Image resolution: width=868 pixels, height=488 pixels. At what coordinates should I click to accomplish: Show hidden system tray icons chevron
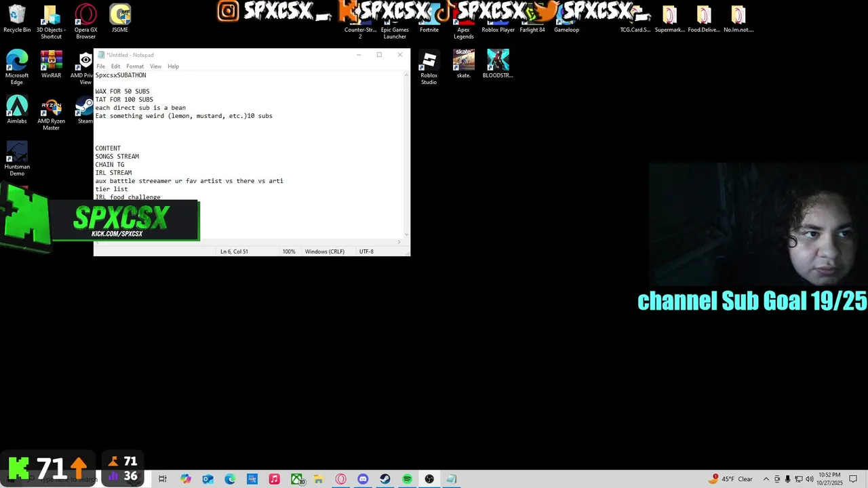[x=766, y=479]
